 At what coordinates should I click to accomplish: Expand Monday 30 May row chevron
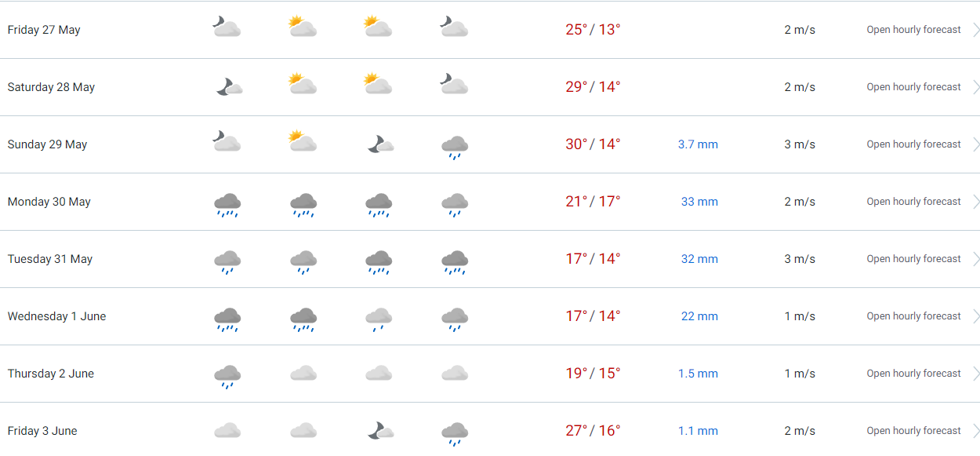click(976, 202)
